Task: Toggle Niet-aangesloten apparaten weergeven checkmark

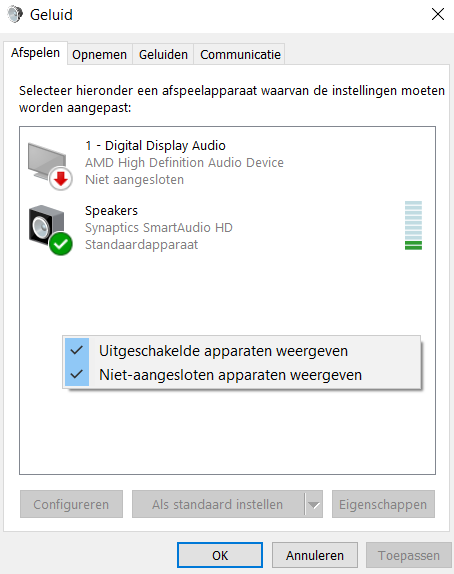Action: pos(77,374)
